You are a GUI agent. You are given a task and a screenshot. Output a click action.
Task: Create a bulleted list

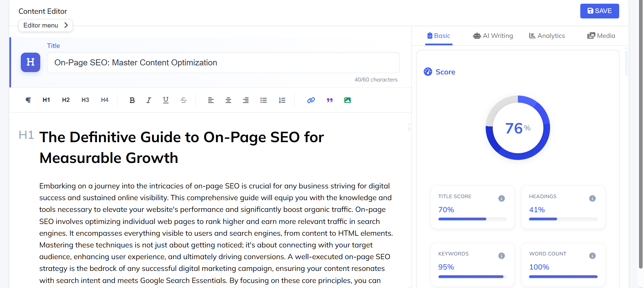point(264,100)
